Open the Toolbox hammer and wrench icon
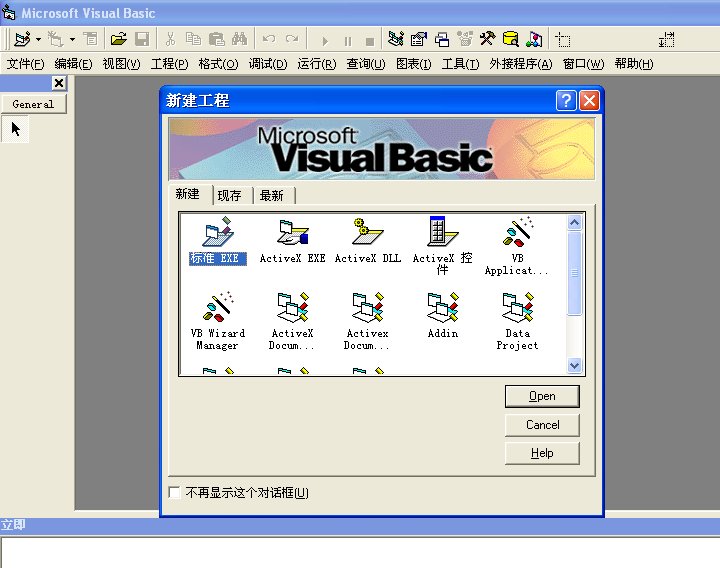 coord(488,39)
